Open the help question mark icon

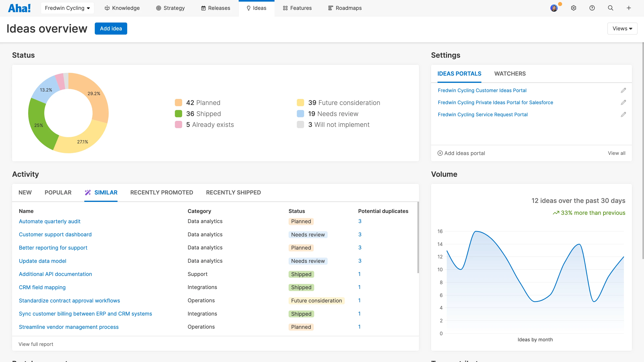[592, 8]
